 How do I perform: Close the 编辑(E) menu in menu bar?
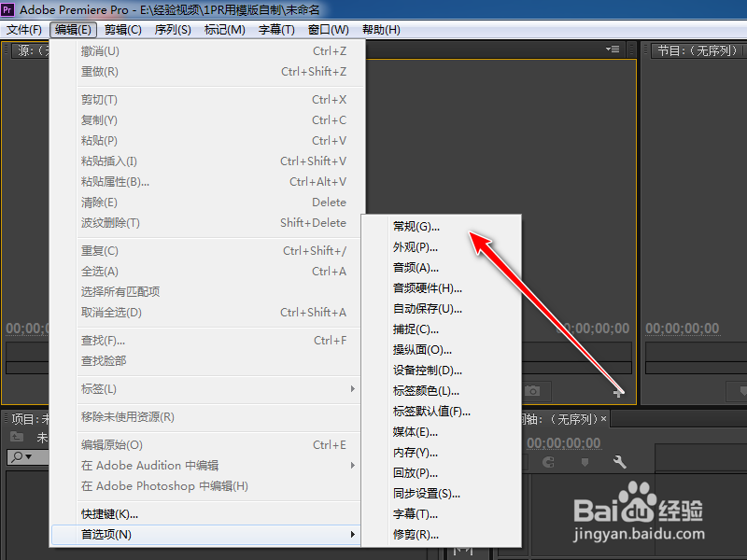[x=73, y=30]
